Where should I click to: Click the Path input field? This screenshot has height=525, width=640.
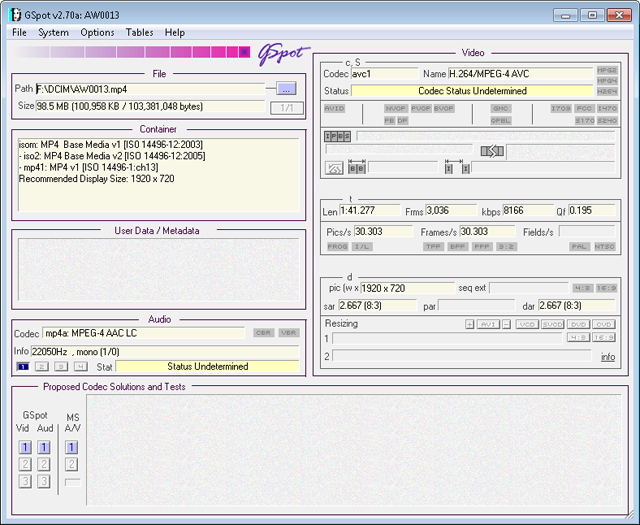150,89
